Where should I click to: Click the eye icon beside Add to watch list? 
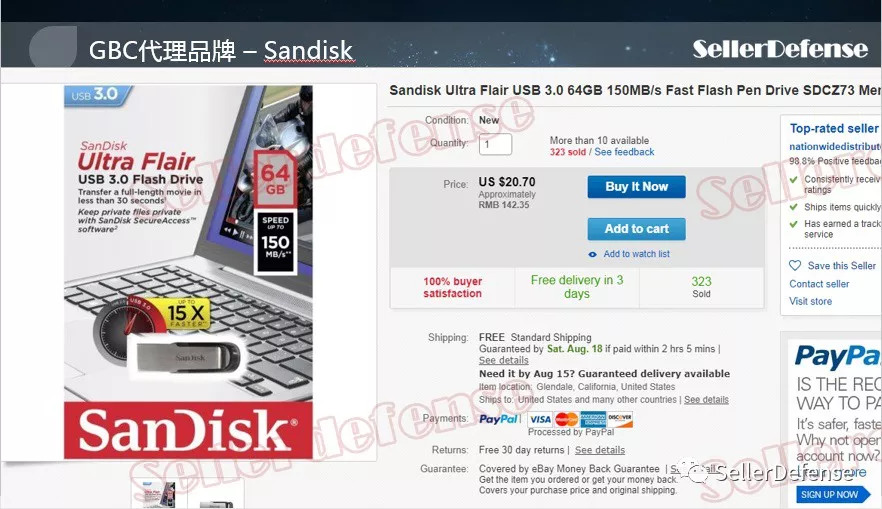592,254
